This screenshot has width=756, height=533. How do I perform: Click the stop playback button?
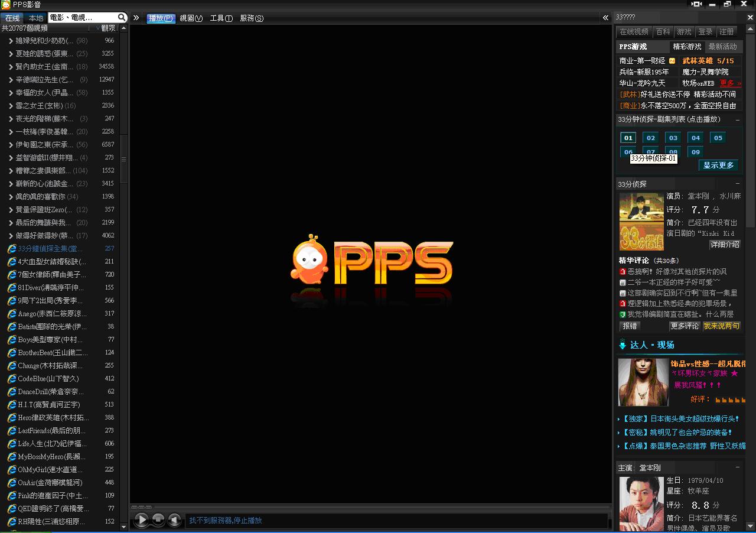(158, 520)
